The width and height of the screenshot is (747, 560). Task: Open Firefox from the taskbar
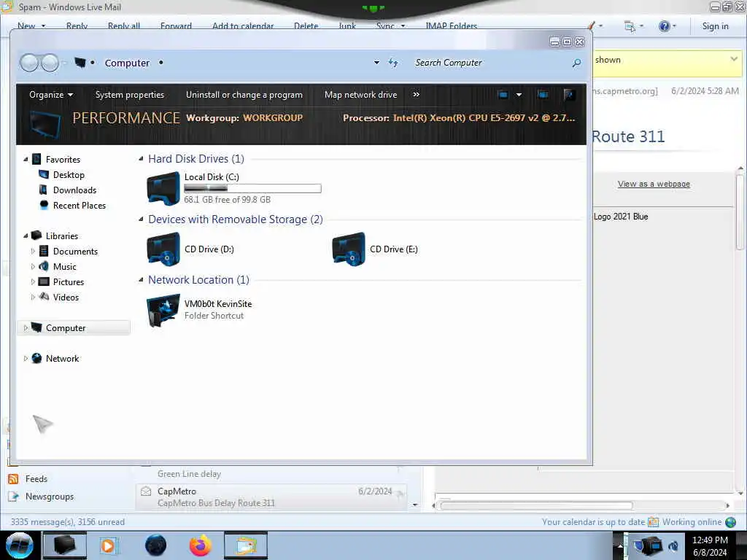pyautogui.click(x=201, y=545)
